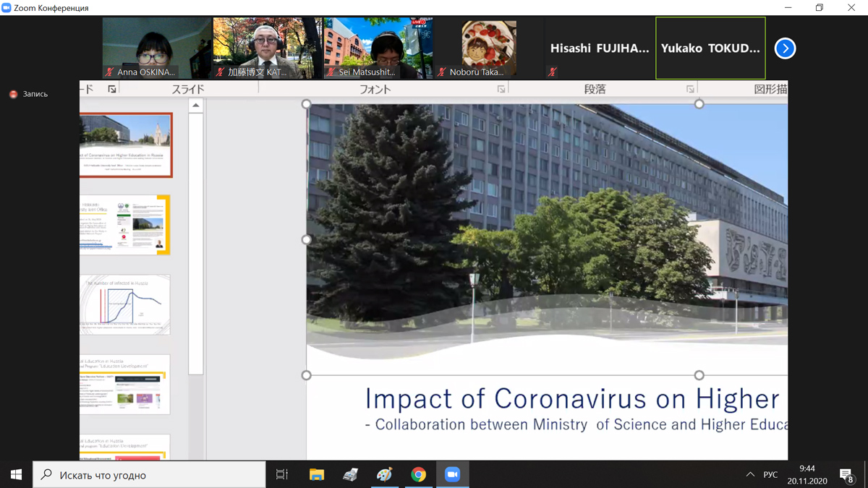Click the top-middle image resize handle
Image resolution: width=868 pixels, height=488 pixels.
[699, 104]
